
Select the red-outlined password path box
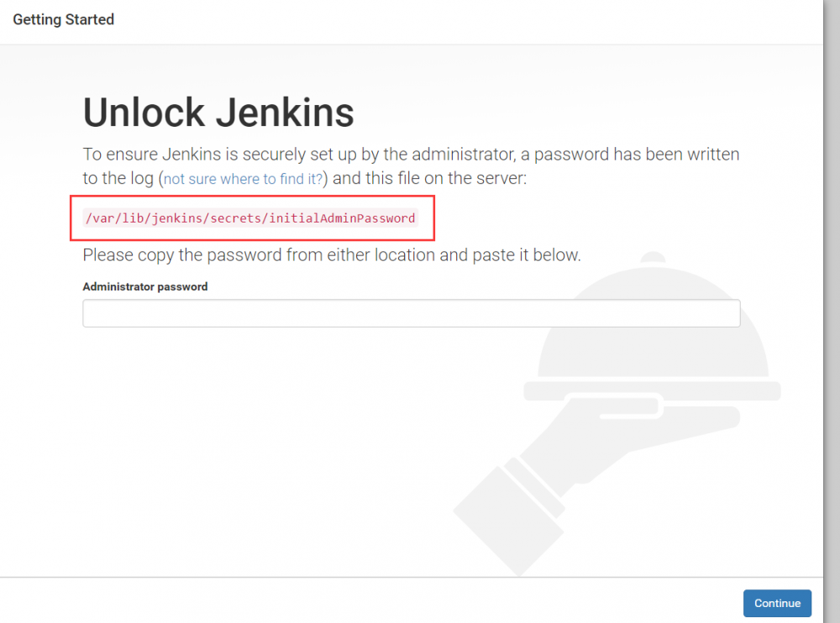pyautogui.click(x=252, y=217)
